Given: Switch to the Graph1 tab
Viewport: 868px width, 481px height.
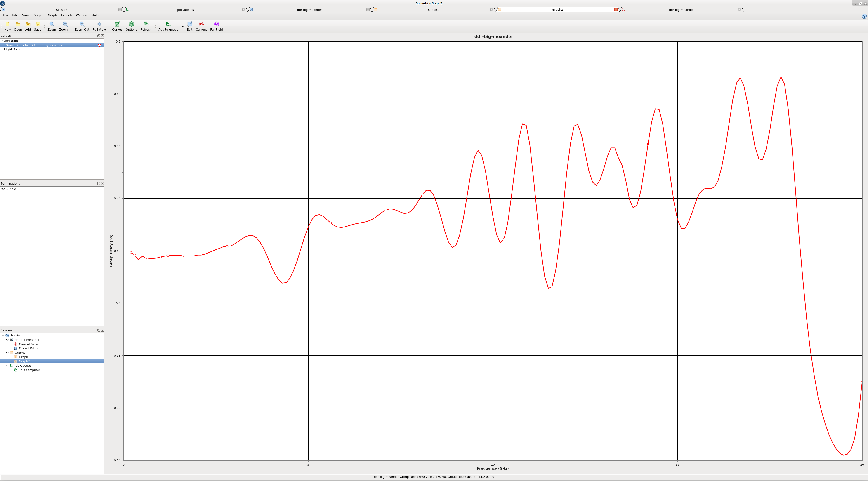Looking at the screenshot, I should [x=433, y=10].
